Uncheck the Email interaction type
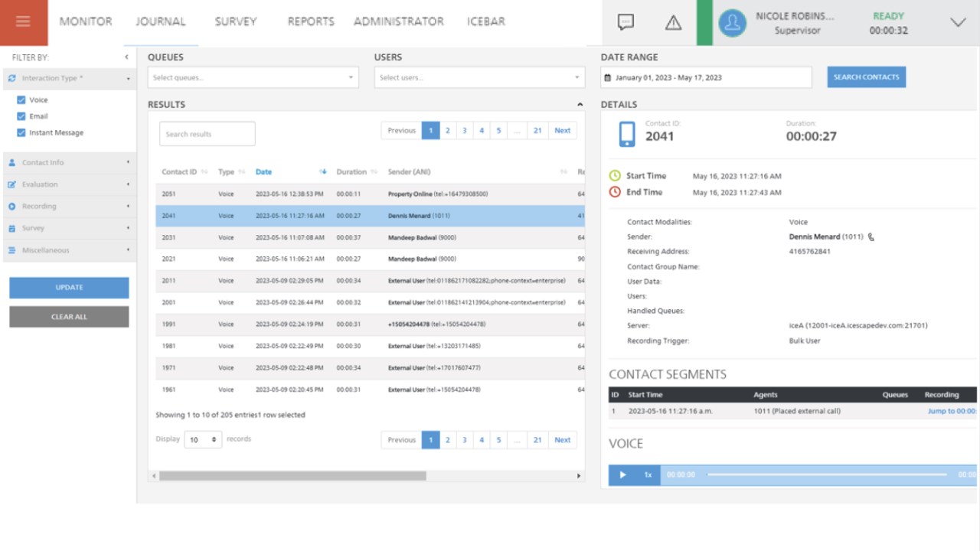This screenshot has width=980, height=551. coord(21,116)
